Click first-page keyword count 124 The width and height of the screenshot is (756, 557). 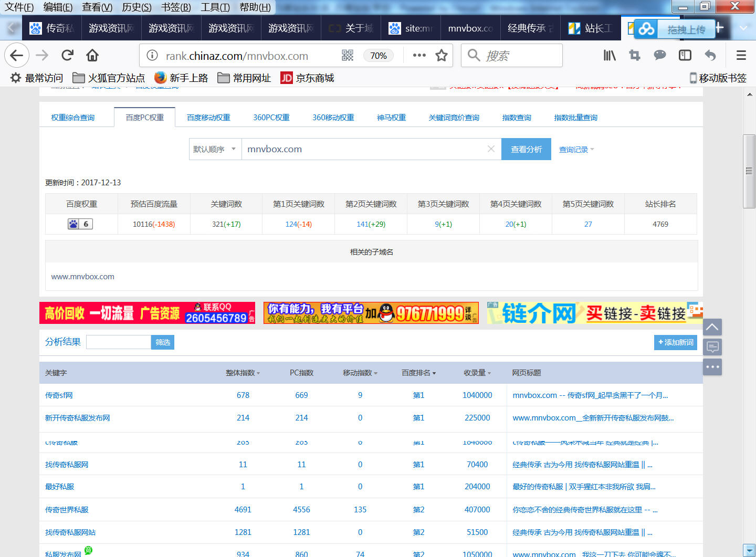point(291,224)
